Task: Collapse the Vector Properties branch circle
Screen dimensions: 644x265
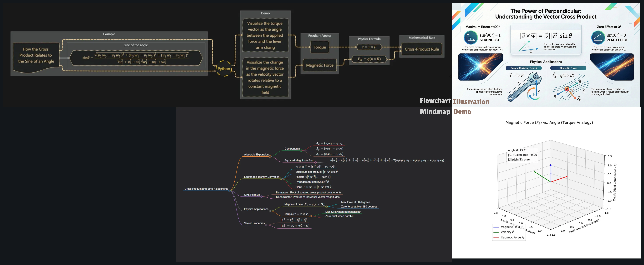Action: click(x=266, y=225)
